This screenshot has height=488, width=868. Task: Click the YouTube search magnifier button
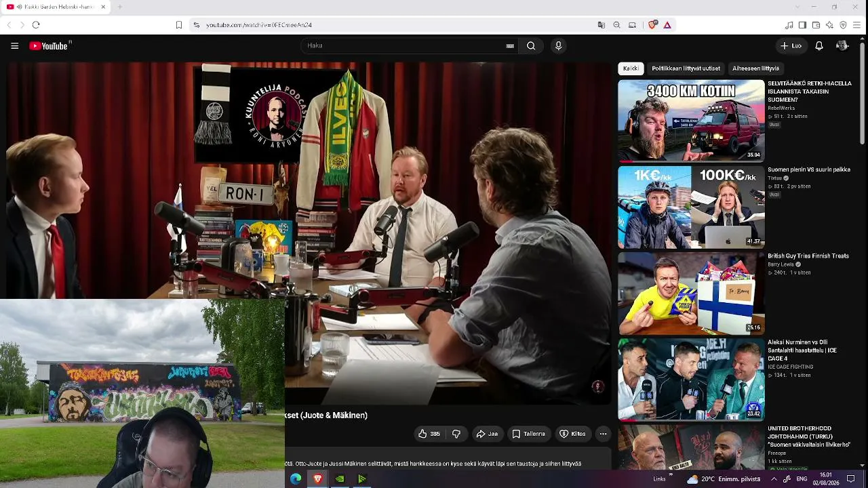531,46
